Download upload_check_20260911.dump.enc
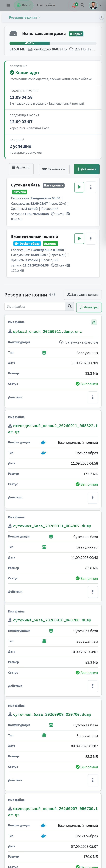 tap(45, 332)
